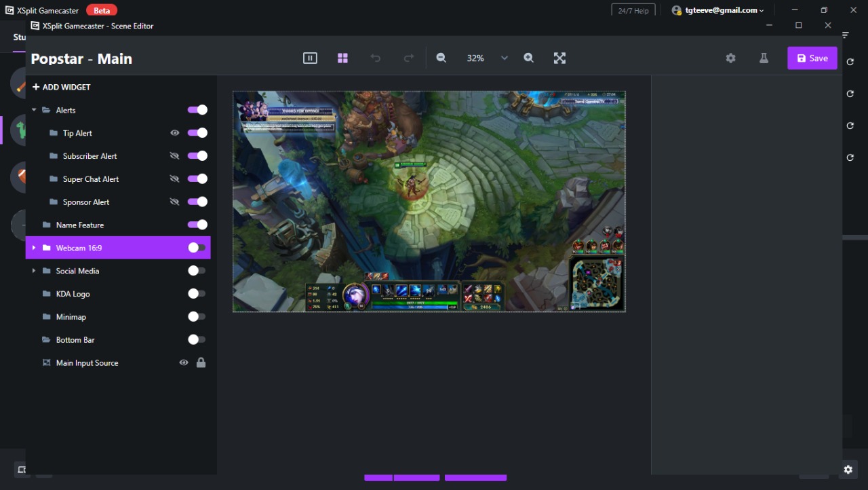
Task: Open the grid layout icon in toolbar
Action: 342,58
